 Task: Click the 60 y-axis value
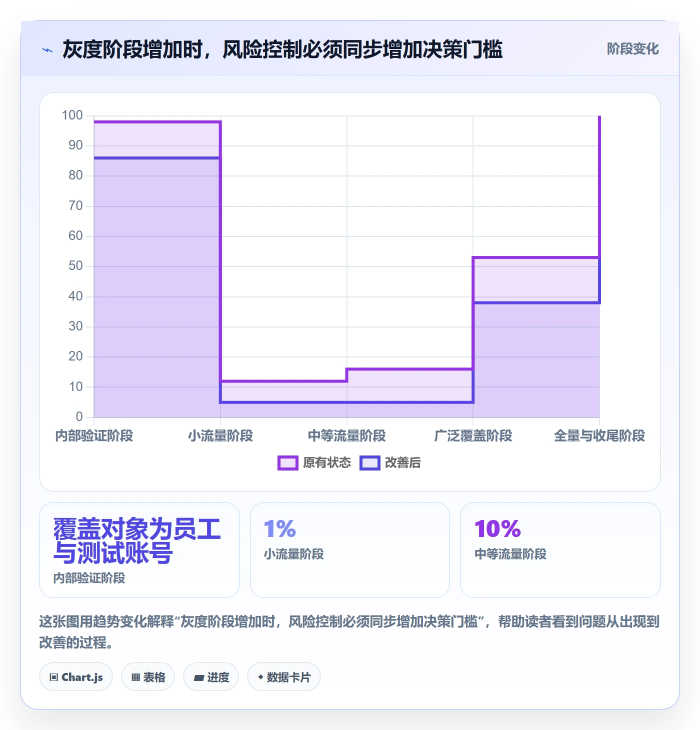click(75, 236)
